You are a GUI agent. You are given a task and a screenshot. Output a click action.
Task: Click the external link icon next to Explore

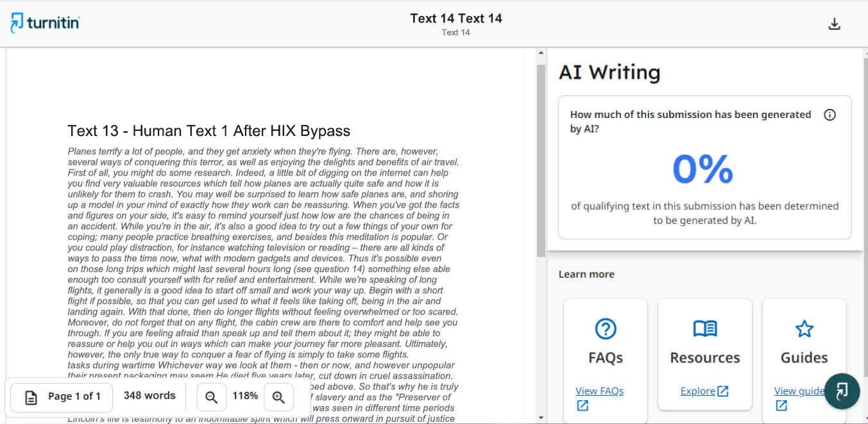pyautogui.click(x=723, y=391)
